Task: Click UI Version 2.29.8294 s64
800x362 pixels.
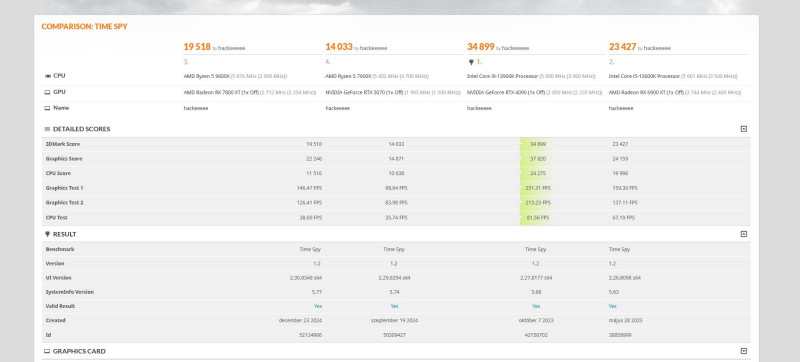Action: pyautogui.click(x=394, y=278)
